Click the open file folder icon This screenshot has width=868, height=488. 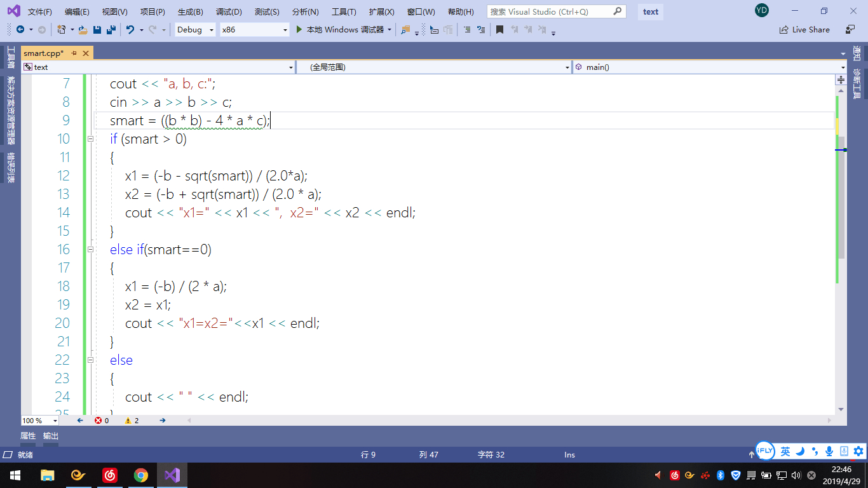(83, 29)
